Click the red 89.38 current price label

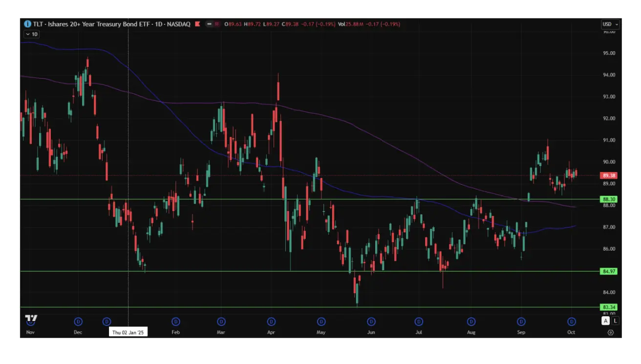point(609,175)
